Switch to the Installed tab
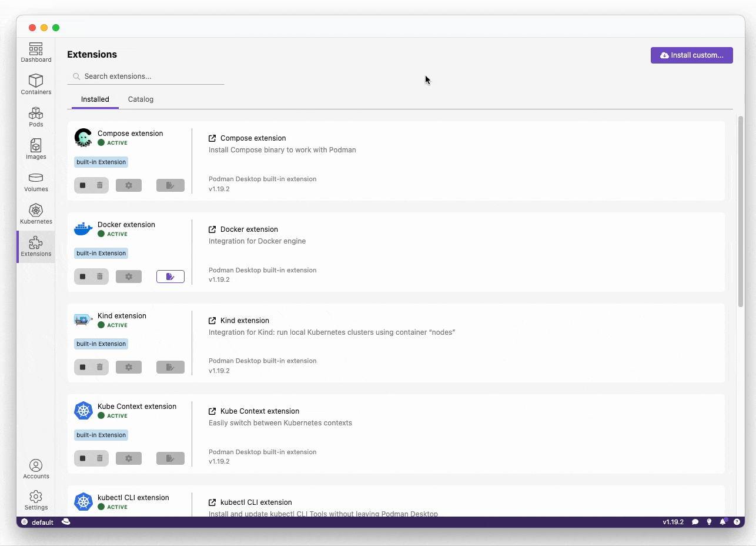The height and width of the screenshot is (546, 756). [95, 99]
